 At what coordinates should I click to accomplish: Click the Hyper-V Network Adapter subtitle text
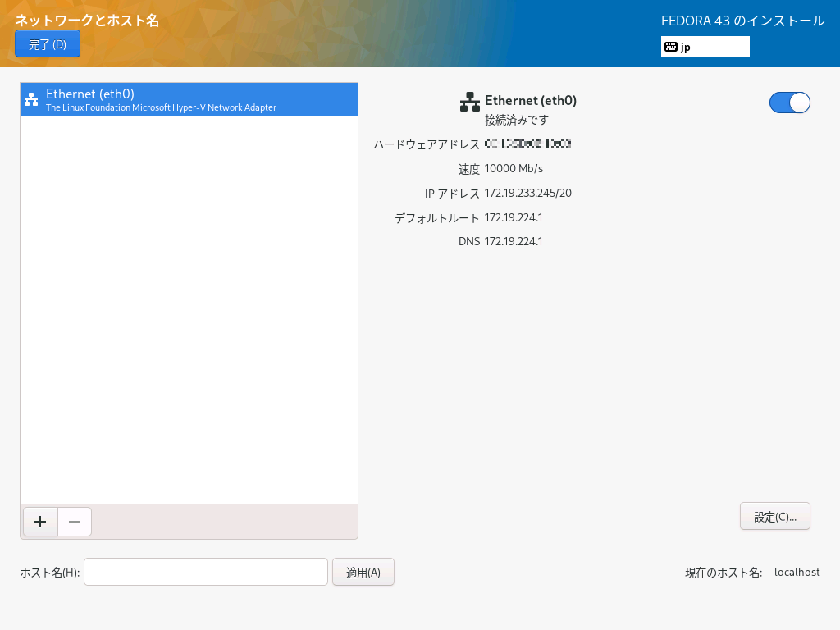[161, 107]
